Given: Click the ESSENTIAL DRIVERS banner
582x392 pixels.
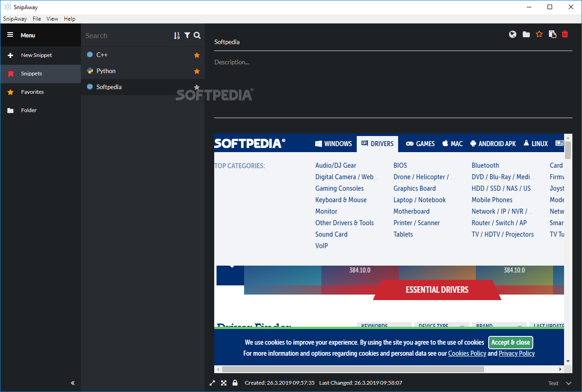Looking at the screenshot, I should (x=437, y=290).
